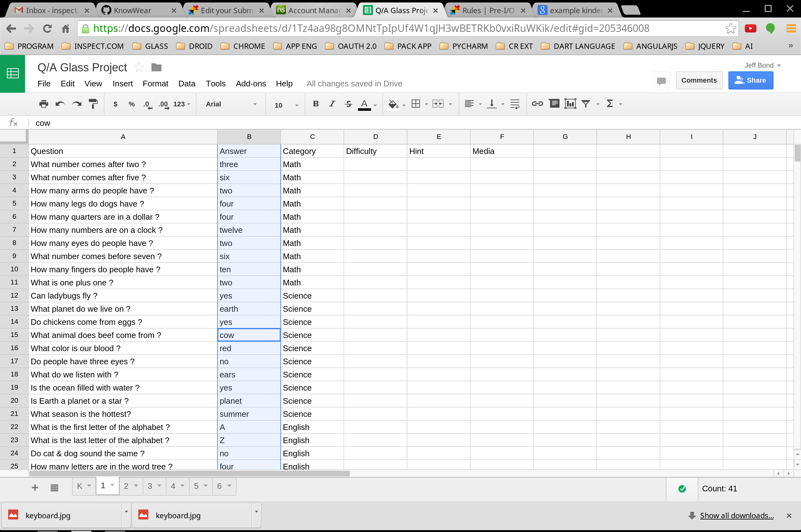
Task: Open the text color picker
Action: tap(365, 104)
